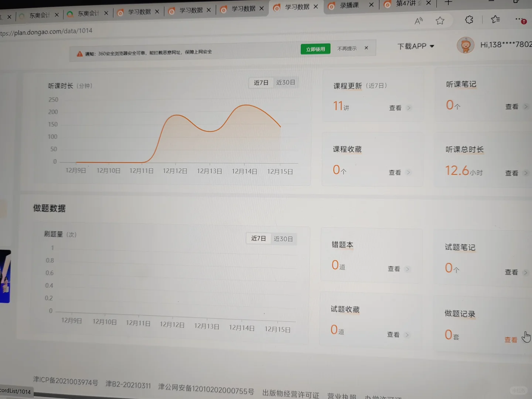View 做题记录 details via 查看

(511, 340)
